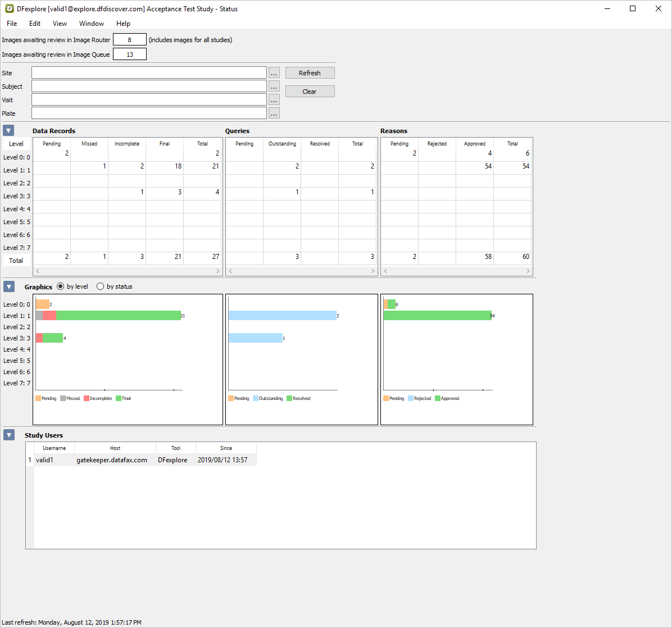The width and height of the screenshot is (672, 628).
Task: Open the File menu
Action: click(12, 24)
